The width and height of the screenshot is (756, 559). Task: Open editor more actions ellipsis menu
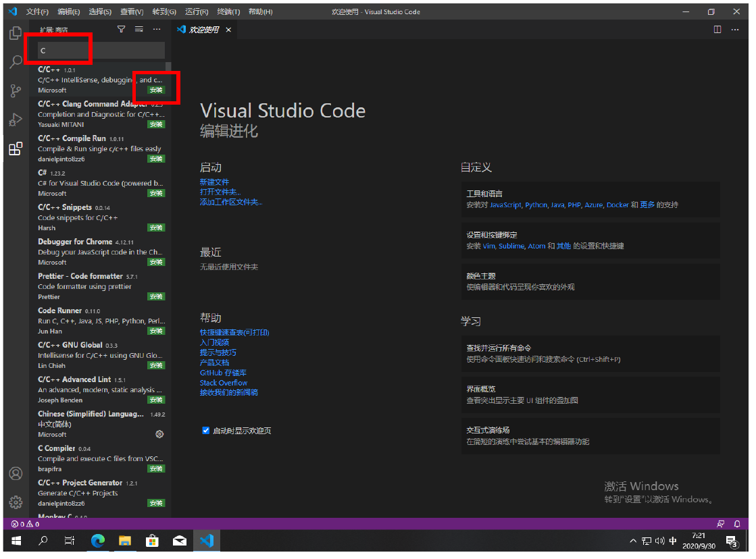click(x=735, y=30)
